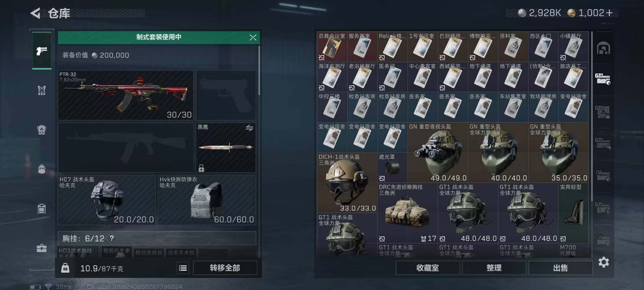Open the 收藏室 button
The height and width of the screenshot is (290, 644).
pos(428,268)
